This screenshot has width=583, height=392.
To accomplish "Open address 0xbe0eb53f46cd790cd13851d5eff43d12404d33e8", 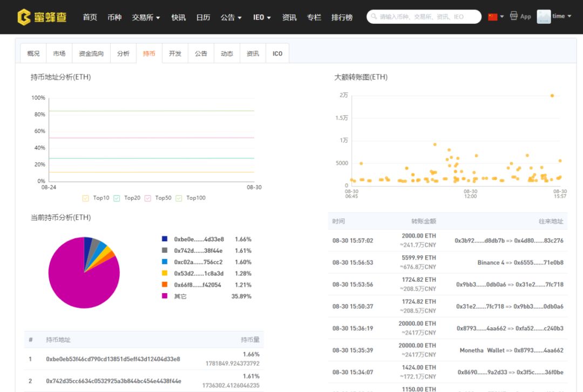I will point(113,359).
